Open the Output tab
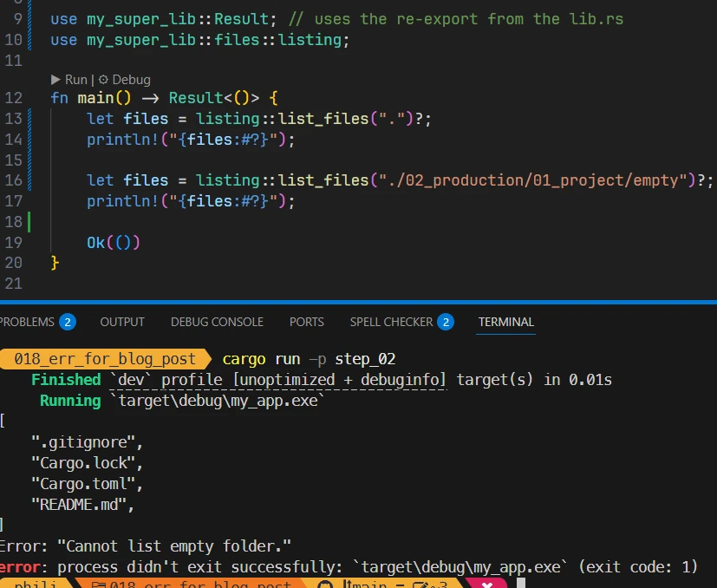 tap(122, 322)
